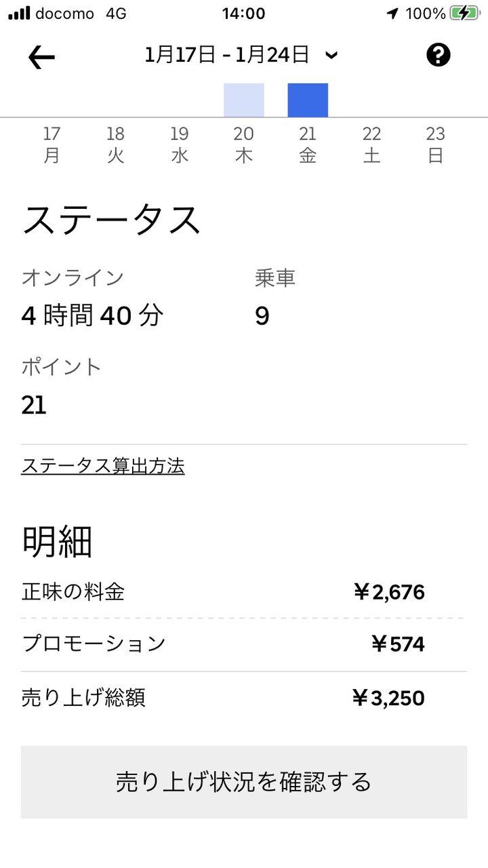This screenshot has height=868, width=488.
Task: Open the ステータス算出方法 link
Action: point(103,467)
